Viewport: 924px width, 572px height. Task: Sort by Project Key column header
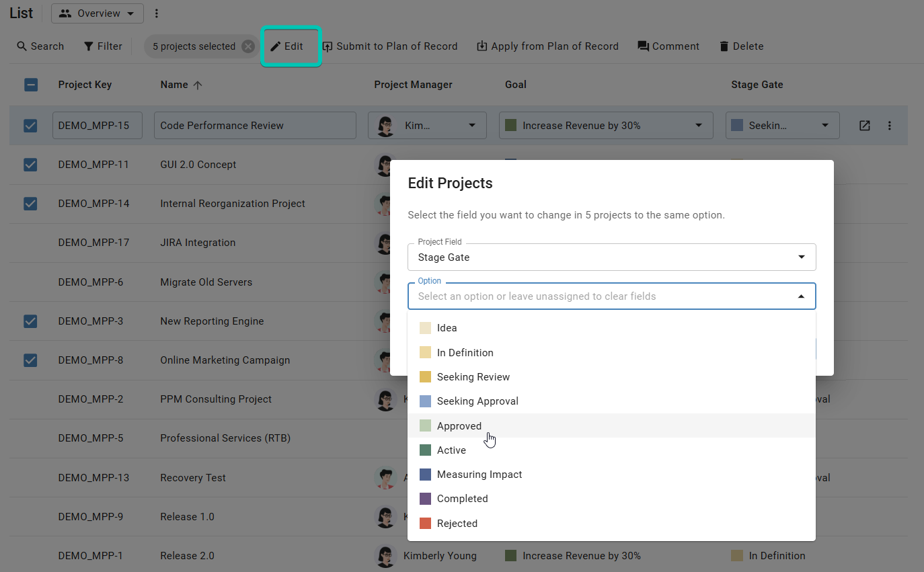(x=85, y=85)
